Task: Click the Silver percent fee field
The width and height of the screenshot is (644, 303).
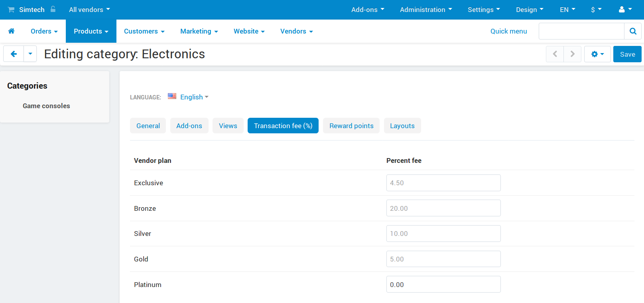Action: coord(443,234)
